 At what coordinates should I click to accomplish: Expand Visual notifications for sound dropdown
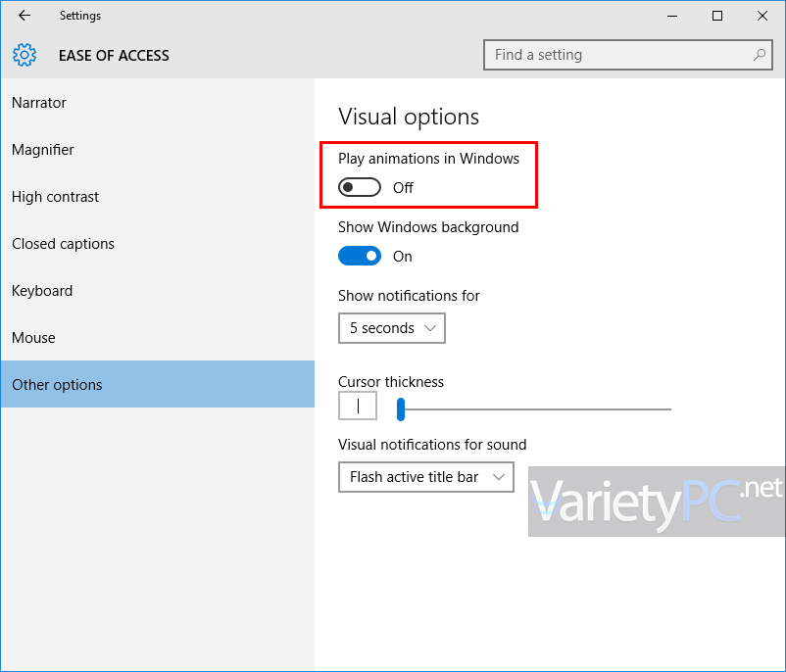[x=425, y=477]
